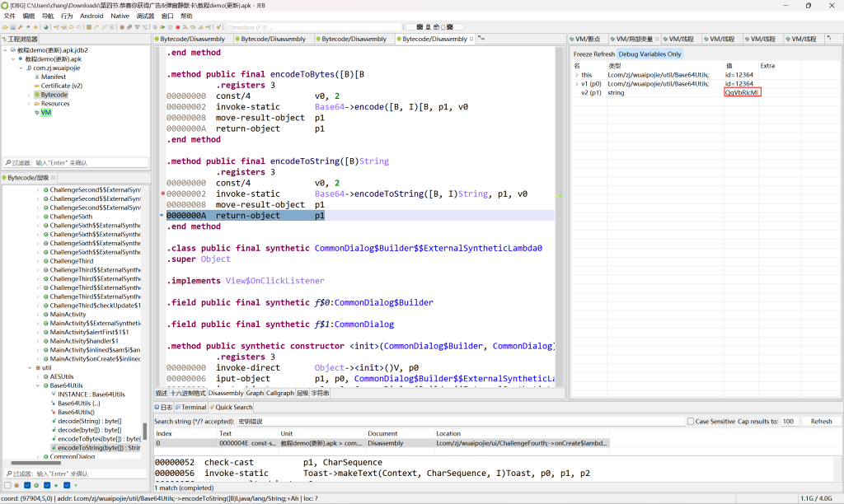Click the Refresh button in Quick Search
Image resolution: width=844 pixels, height=504 pixels.
pos(821,421)
